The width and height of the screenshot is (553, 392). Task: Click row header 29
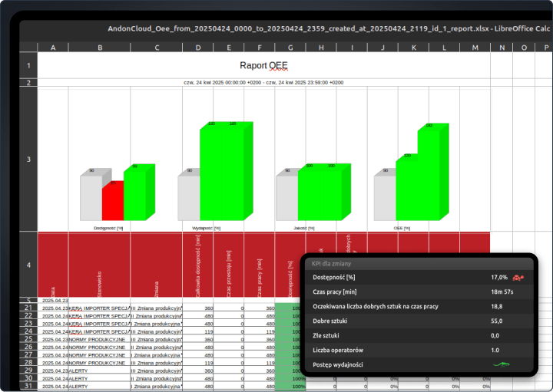(x=28, y=370)
